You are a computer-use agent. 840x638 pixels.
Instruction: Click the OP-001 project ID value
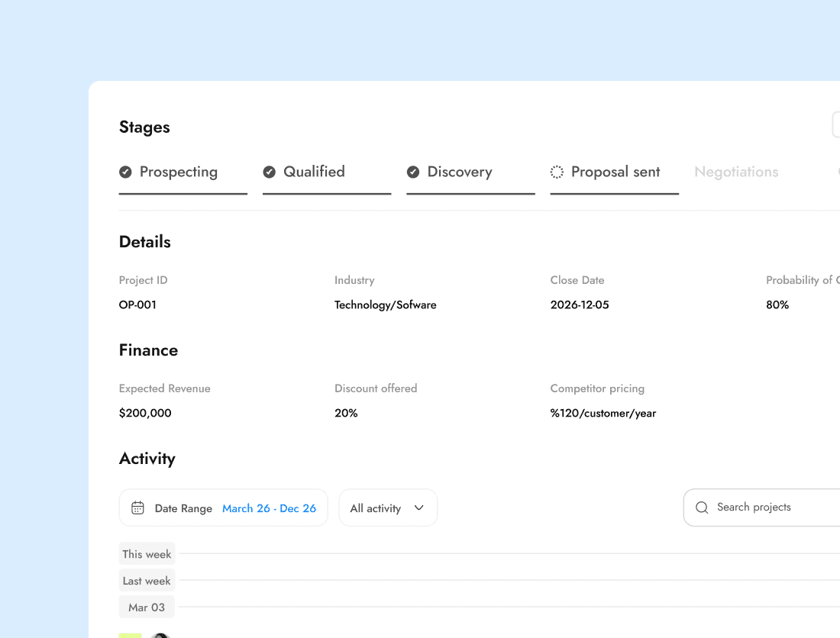[x=137, y=304]
